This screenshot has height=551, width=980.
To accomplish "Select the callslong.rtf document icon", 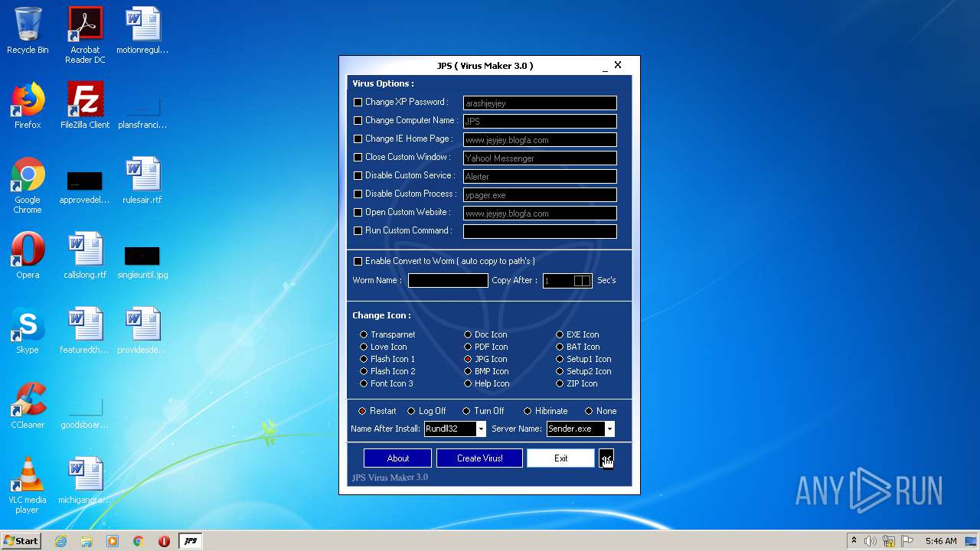I will 85,256.
